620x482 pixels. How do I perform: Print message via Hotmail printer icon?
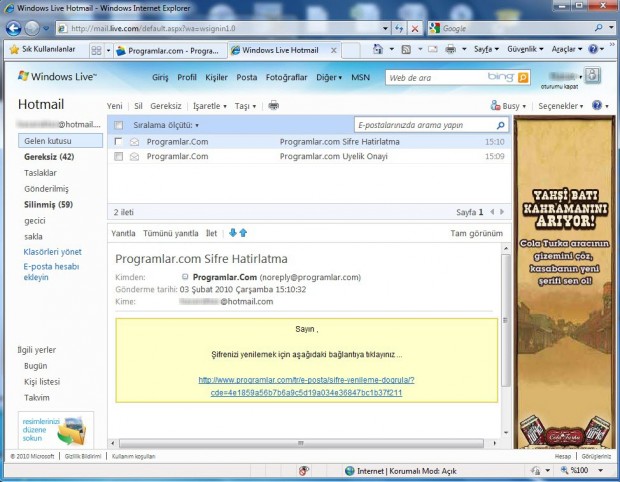point(274,106)
